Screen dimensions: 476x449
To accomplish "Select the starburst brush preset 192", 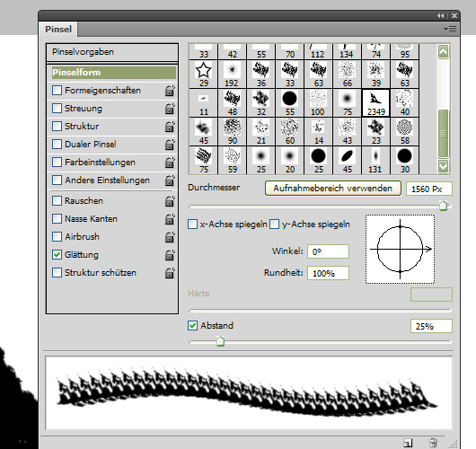I will 233,74.
